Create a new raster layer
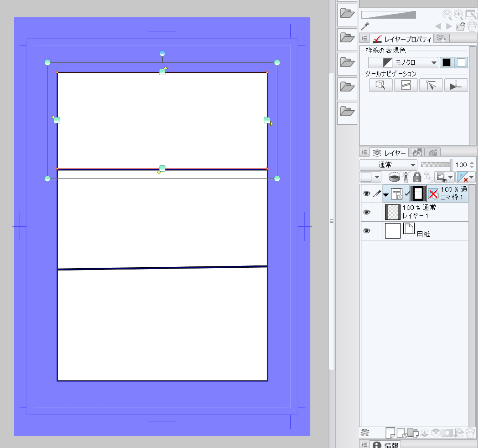 [390, 433]
